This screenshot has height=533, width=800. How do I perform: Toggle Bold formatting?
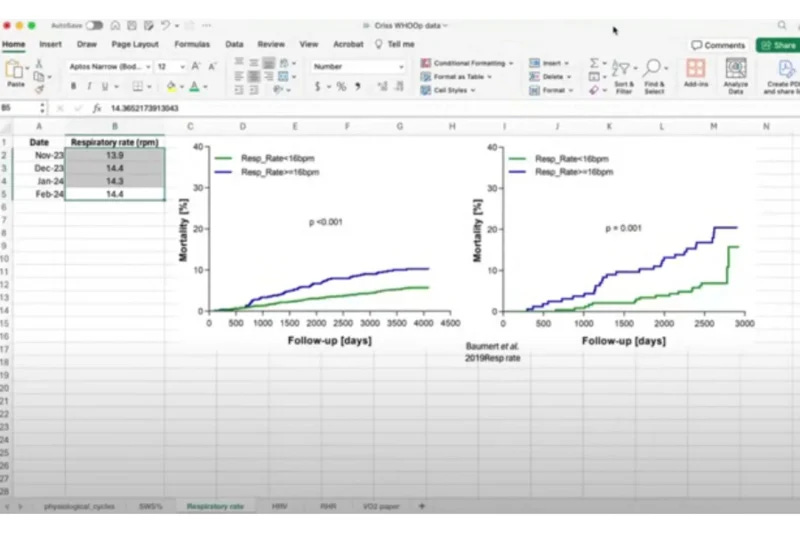pos(73,86)
